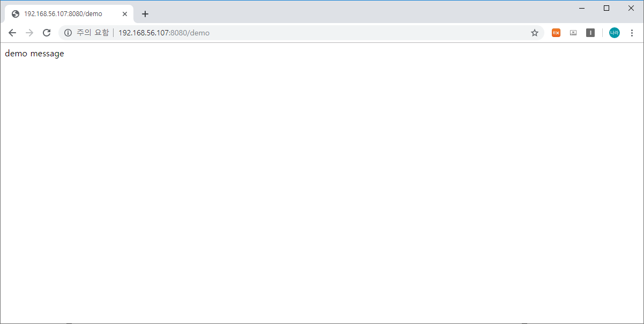Image resolution: width=644 pixels, height=324 pixels.
Task: Maximize the Chrome window
Action: (x=606, y=8)
